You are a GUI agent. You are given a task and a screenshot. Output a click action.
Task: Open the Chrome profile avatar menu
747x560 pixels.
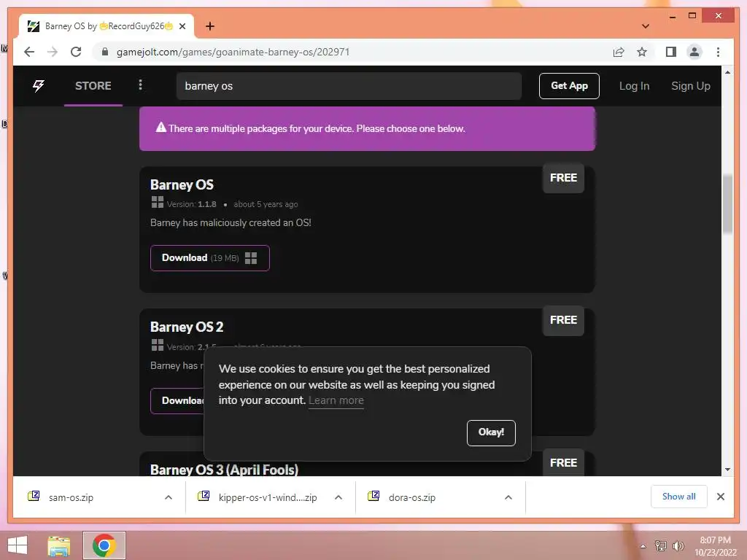point(694,52)
